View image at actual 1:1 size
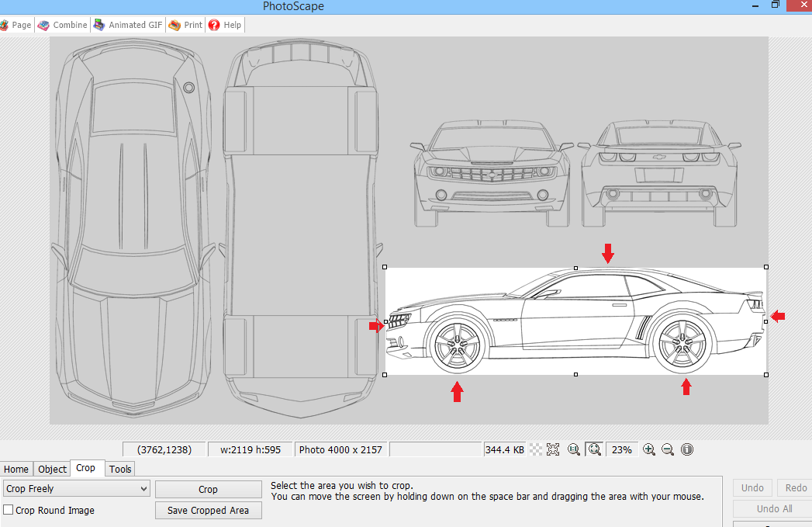 coord(573,449)
